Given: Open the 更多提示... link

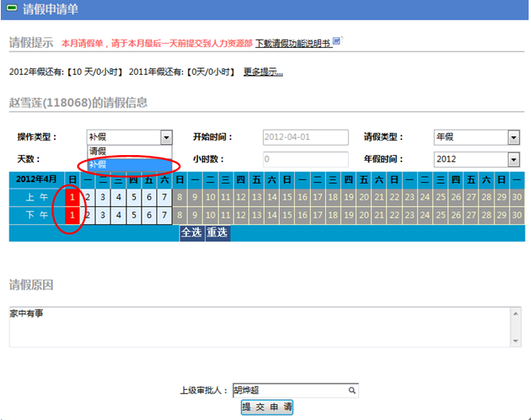Looking at the screenshot, I should click(263, 72).
